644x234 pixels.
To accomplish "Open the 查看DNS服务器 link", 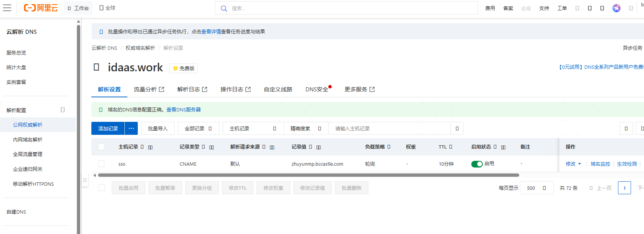I will pyautogui.click(x=183, y=110).
